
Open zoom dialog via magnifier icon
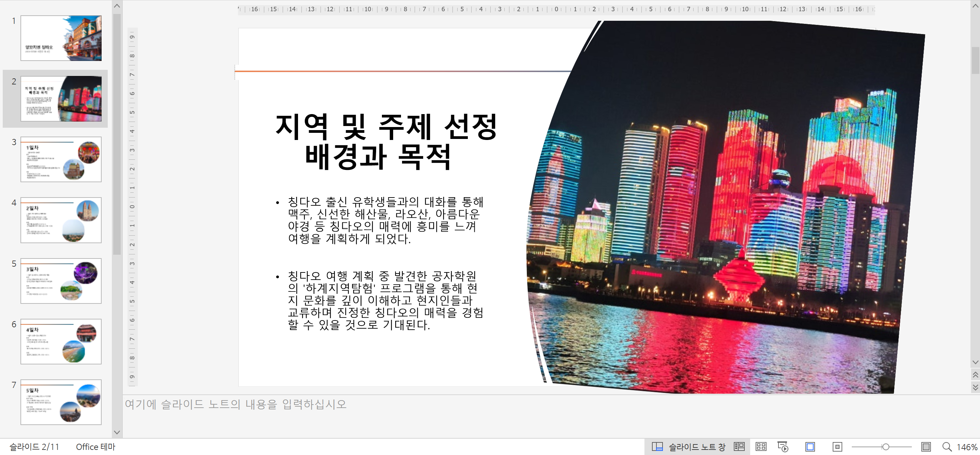tap(947, 446)
